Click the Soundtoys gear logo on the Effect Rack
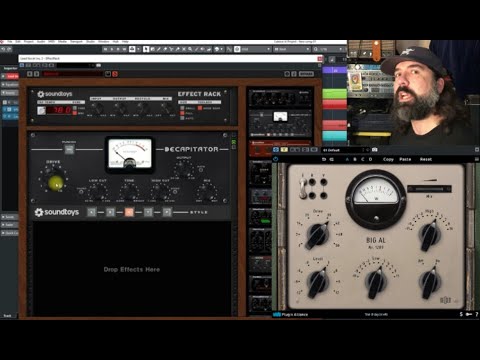The height and width of the screenshot is (360, 480). [41, 94]
